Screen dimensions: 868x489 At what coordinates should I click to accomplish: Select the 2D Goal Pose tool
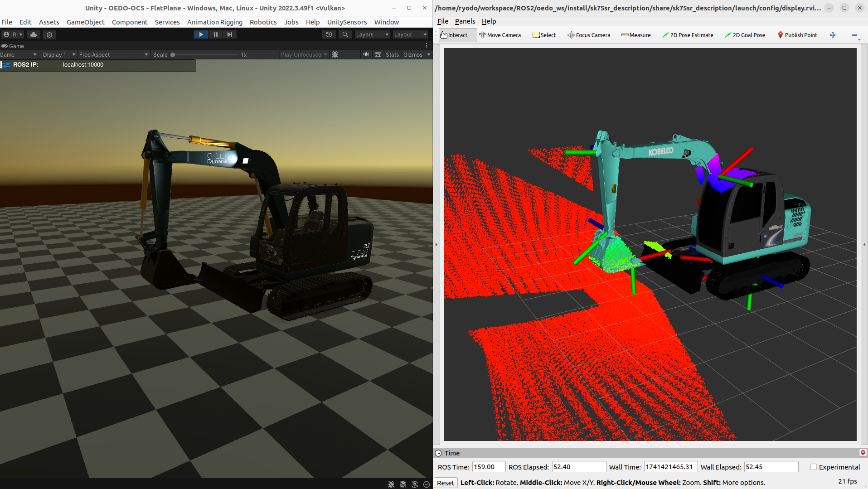(x=745, y=35)
